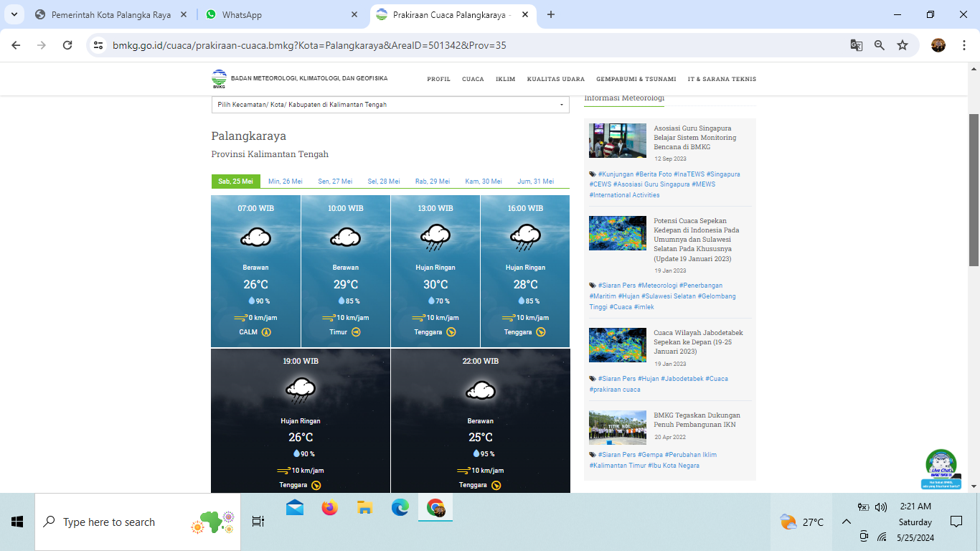Image resolution: width=980 pixels, height=551 pixels.
Task: Click the Tenggara compass icon at 13:00 WIB
Action: pyautogui.click(x=451, y=332)
